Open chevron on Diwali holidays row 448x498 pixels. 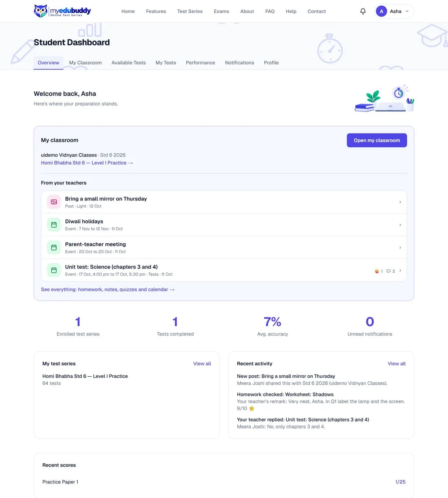click(x=400, y=225)
